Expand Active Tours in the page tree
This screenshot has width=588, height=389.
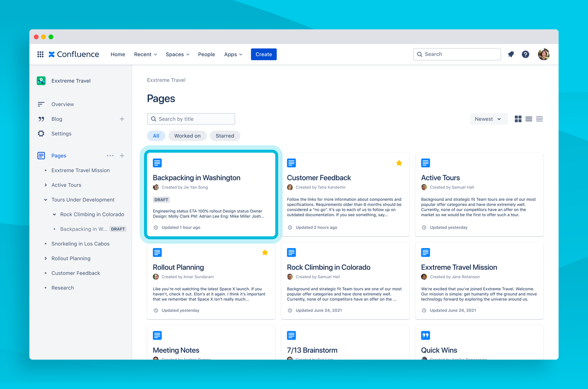[x=46, y=185]
